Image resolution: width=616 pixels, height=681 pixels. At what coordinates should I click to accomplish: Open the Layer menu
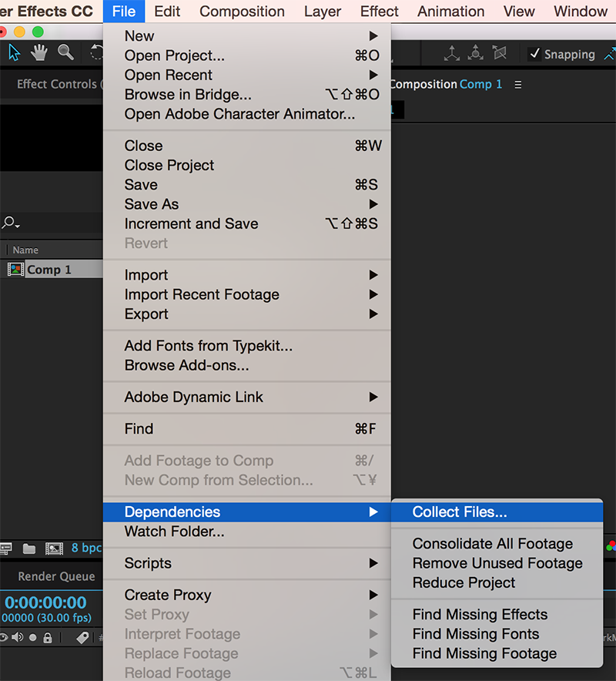point(323,12)
